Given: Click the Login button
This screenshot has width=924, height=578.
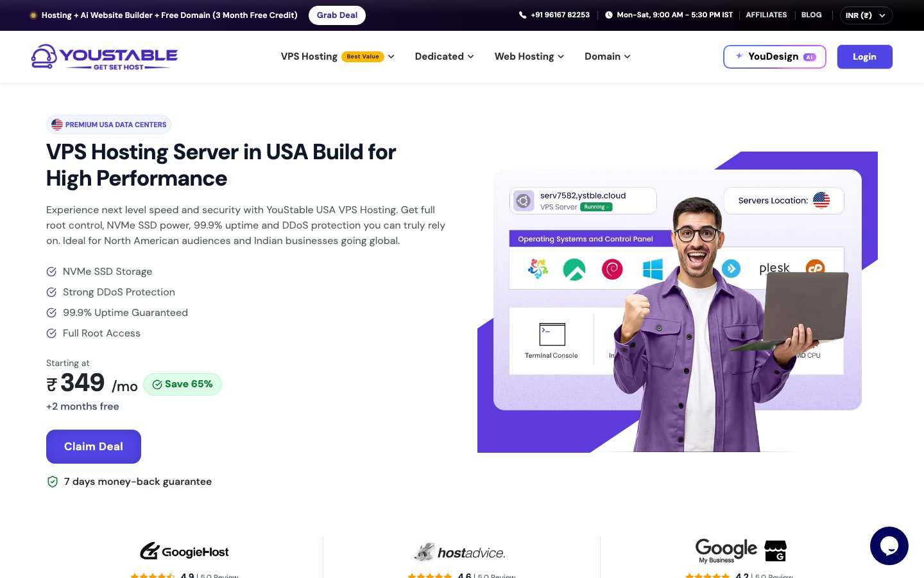Looking at the screenshot, I should 864,57.
